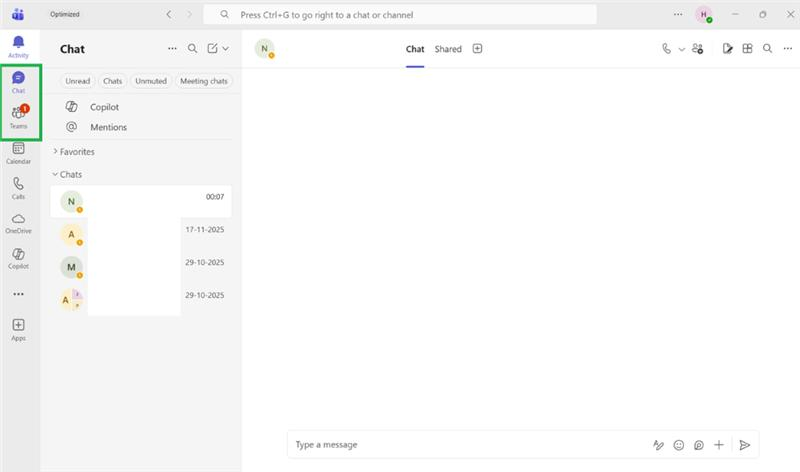Open more actions plus in compose box
Screen dimensions: 800x472
click(718, 445)
